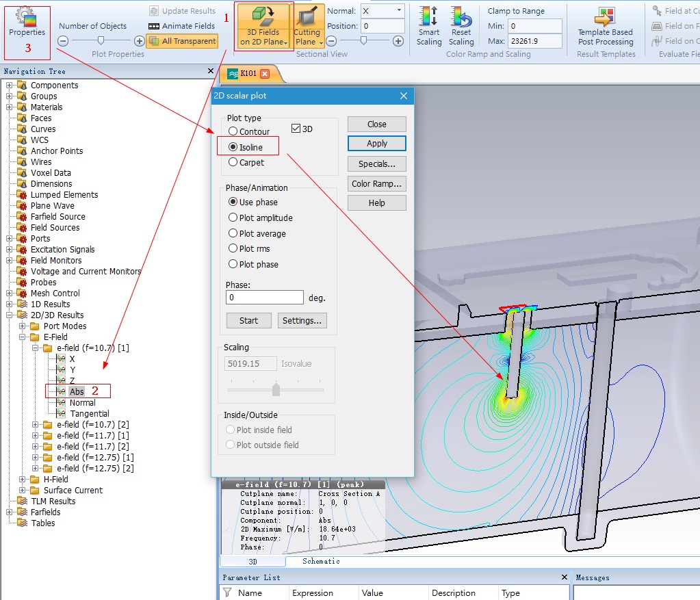
Task: Switch to the Schematic tab
Action: point(321,561)
